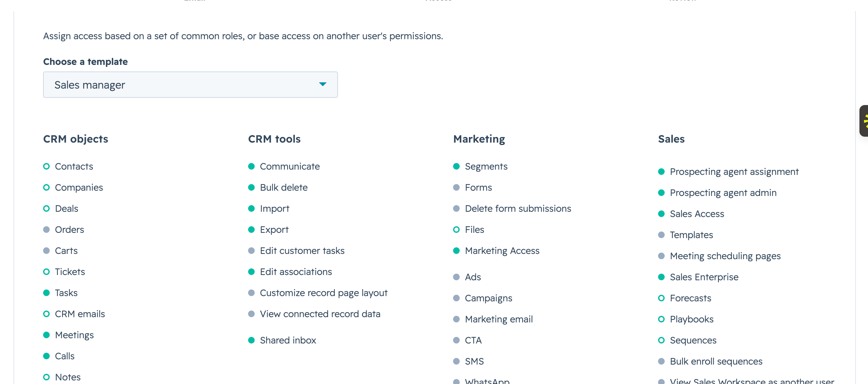Click the Marketing email permission item
Viewport: 868px width, 384px height.
(x=498, y=319)
